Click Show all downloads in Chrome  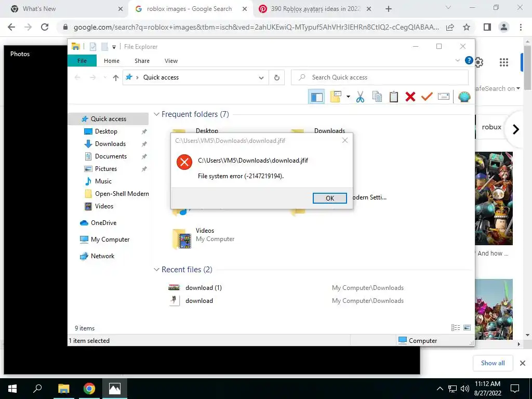[493, 363]
